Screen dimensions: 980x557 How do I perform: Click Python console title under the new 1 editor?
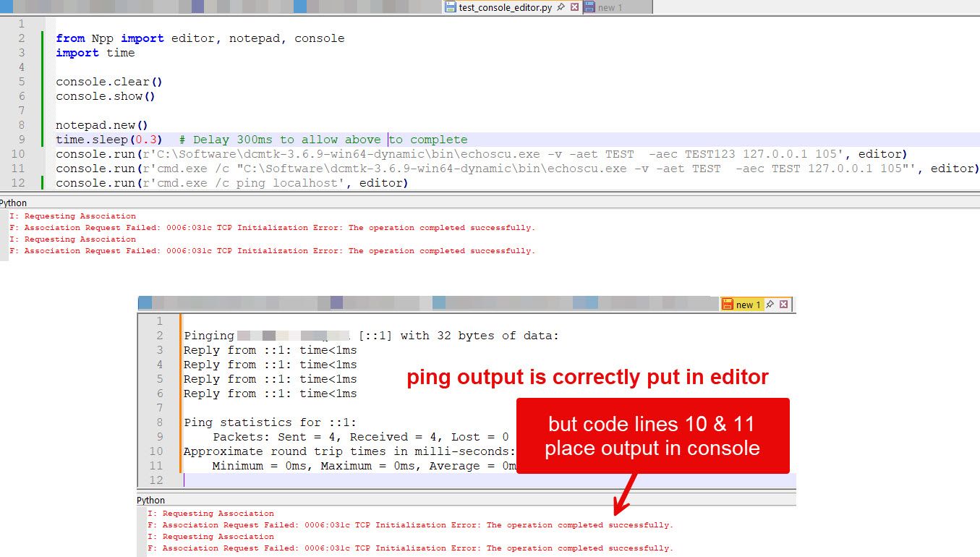pyautogui.click(x=151, y=500)
